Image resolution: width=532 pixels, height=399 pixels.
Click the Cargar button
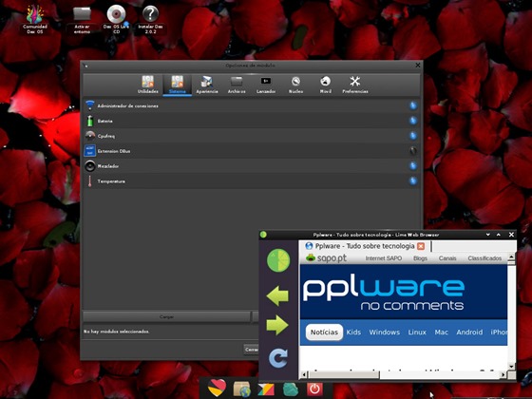(x=166, y=316)
